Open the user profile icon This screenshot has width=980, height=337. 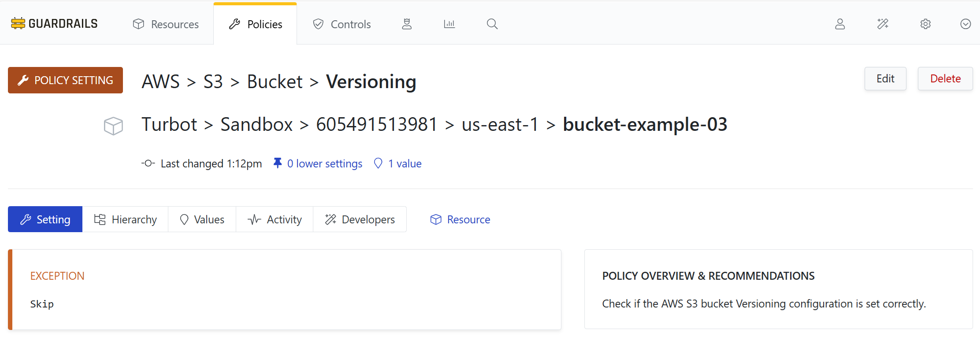(x=840, y=24)
